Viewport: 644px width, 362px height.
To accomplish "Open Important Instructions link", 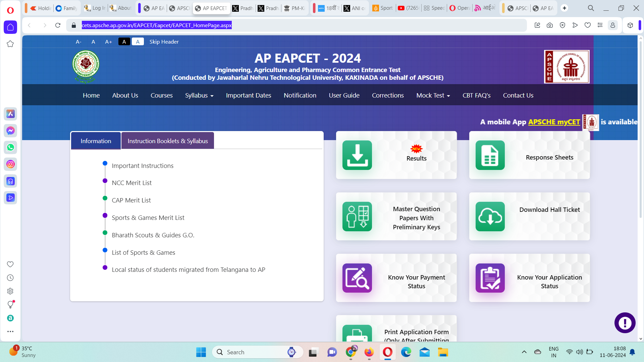I will (x=143, y=166).
